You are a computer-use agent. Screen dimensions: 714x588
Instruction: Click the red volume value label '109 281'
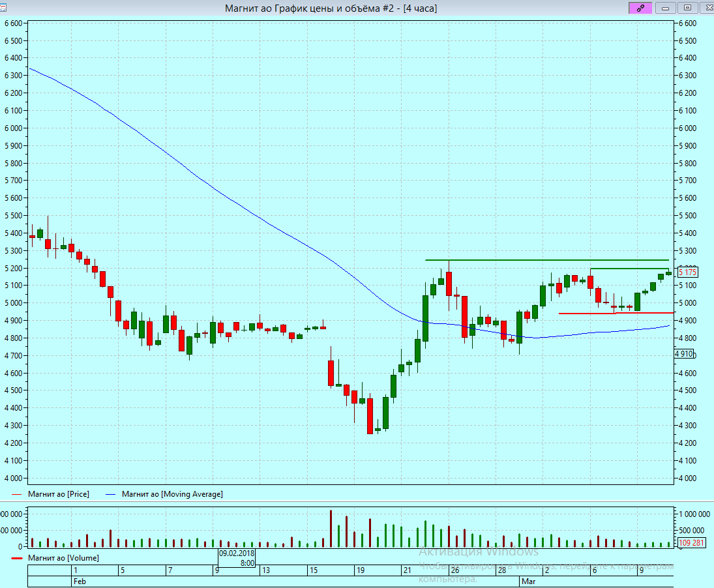click(x=691, y=542)
